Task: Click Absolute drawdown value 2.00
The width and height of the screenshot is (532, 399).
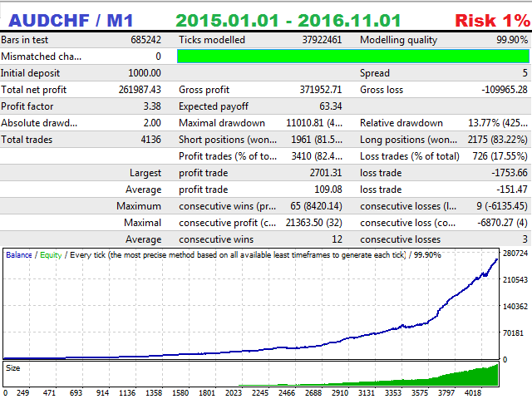Action: (x=152, y=123)
